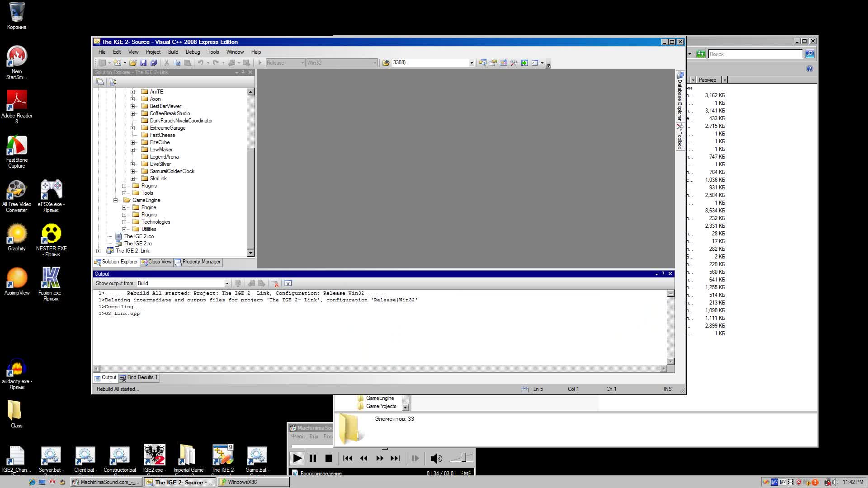Screen dimensions: 868x488
Task: Collapse the GameEngine folder node
Action: (x=115, y=200)
